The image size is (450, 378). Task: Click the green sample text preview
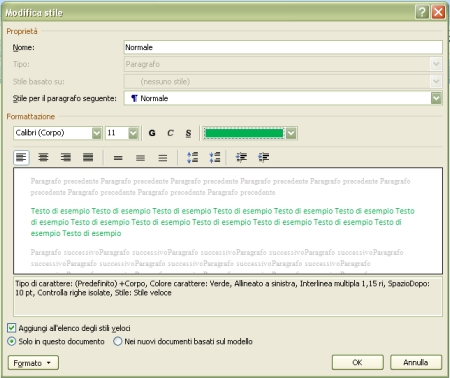pyautogui.click(x=222, y=222)
